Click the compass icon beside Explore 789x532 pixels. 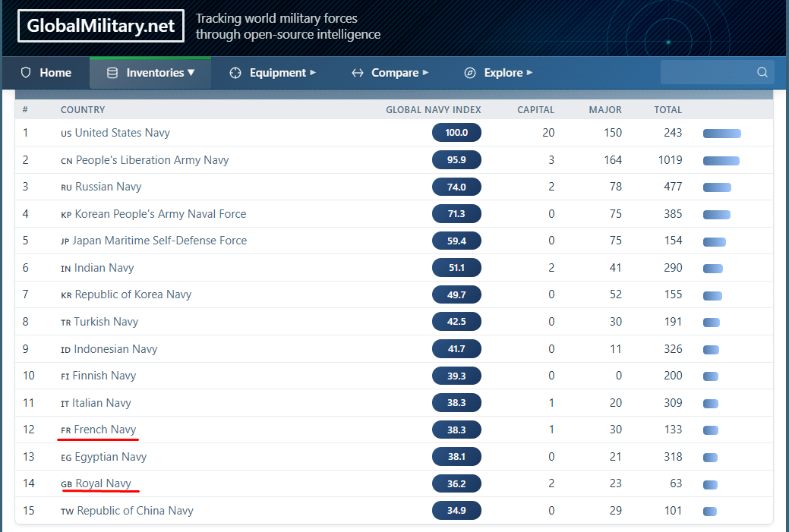(470, 73)
